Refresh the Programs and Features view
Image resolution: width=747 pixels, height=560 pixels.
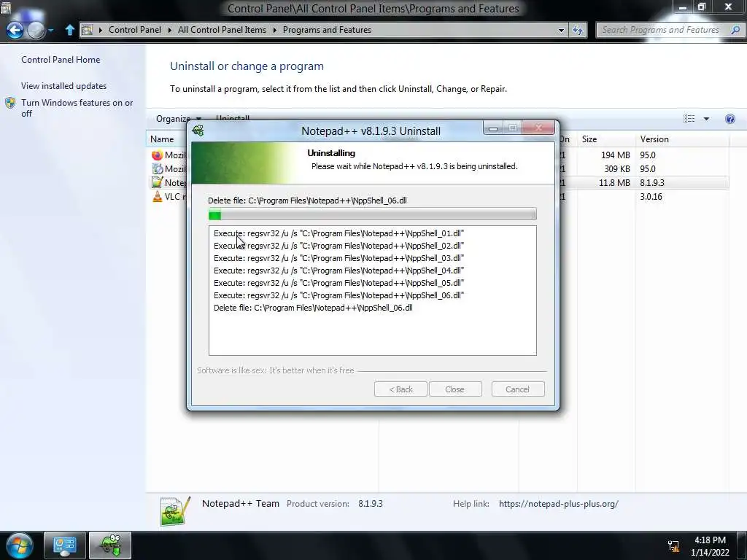578,30
